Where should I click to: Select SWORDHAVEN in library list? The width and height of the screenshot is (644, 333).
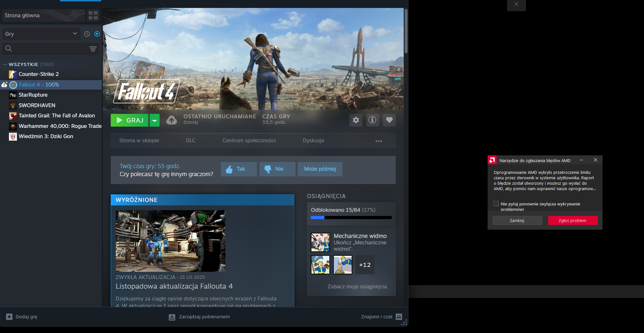[x=51, y=105]
